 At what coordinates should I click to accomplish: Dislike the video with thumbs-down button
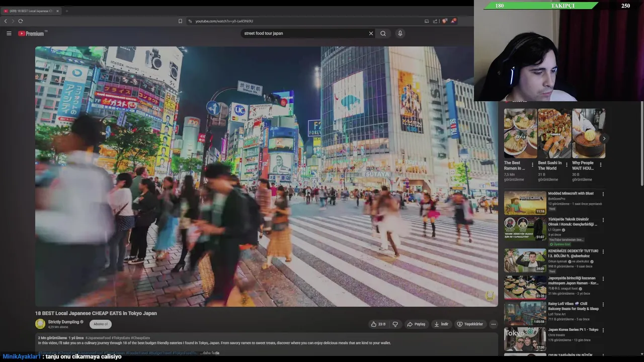[x=395, y=324]
